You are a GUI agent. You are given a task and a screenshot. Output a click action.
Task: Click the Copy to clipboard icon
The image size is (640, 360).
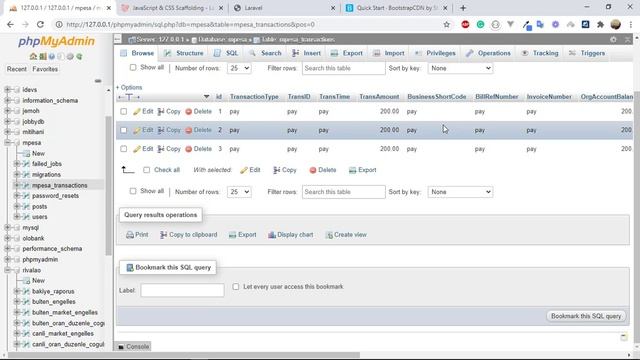pos(163,235)
